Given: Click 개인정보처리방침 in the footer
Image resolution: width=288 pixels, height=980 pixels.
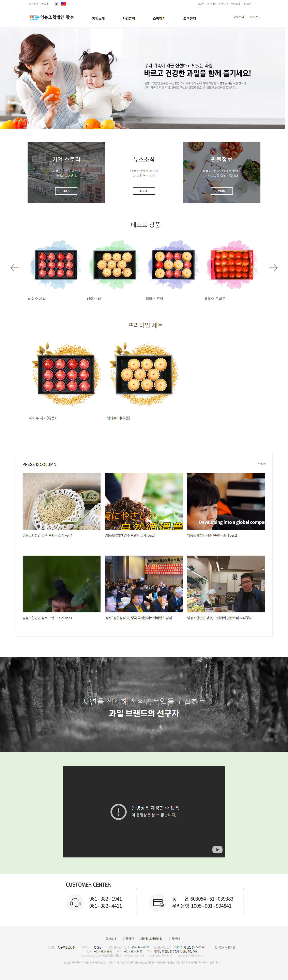Looking at the screenshot, I should (151, 938).
